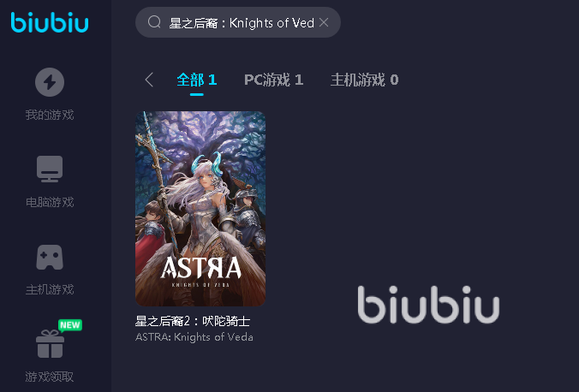Screen dimensions: 579x392
Task: Click ASTRA: Knights of Veda subtitle
Action: click(194, 337)
